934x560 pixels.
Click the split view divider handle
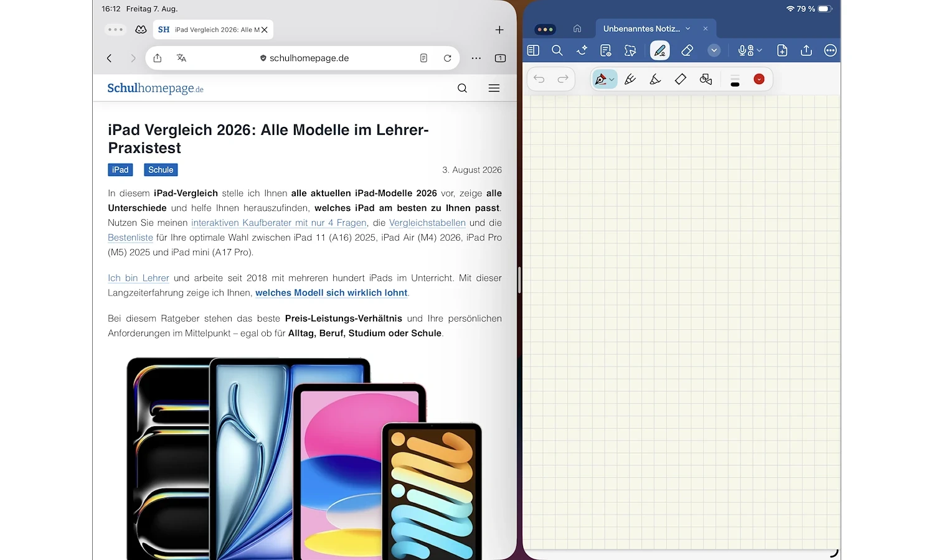(519, 280)
